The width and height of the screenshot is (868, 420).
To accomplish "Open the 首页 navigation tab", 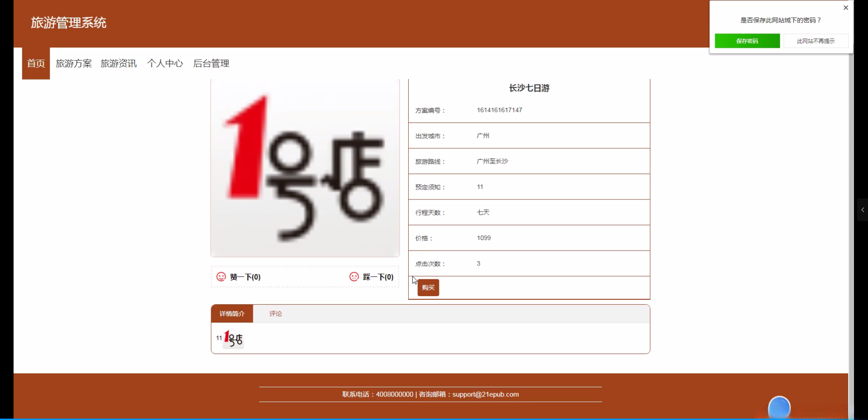I will point(36,63).
